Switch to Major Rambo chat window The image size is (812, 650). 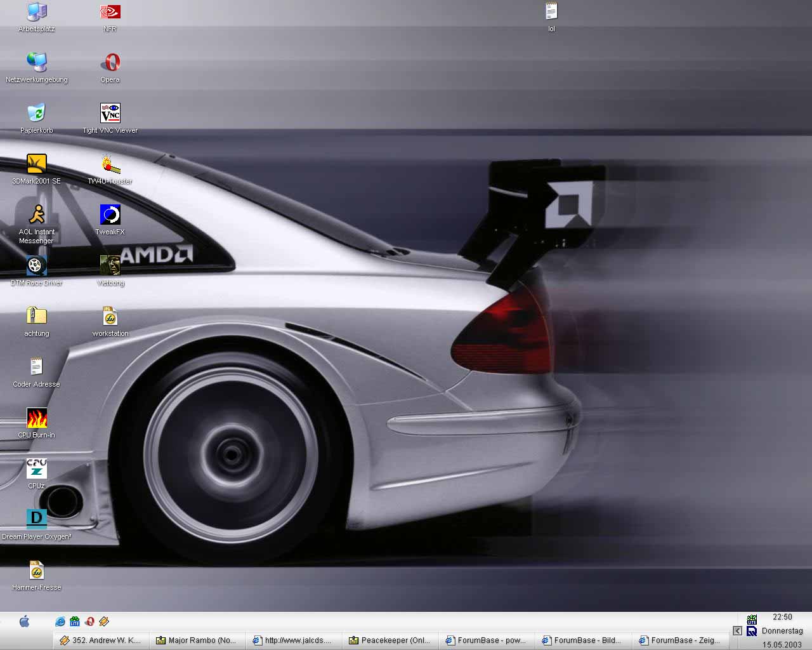tap(199, 640)
